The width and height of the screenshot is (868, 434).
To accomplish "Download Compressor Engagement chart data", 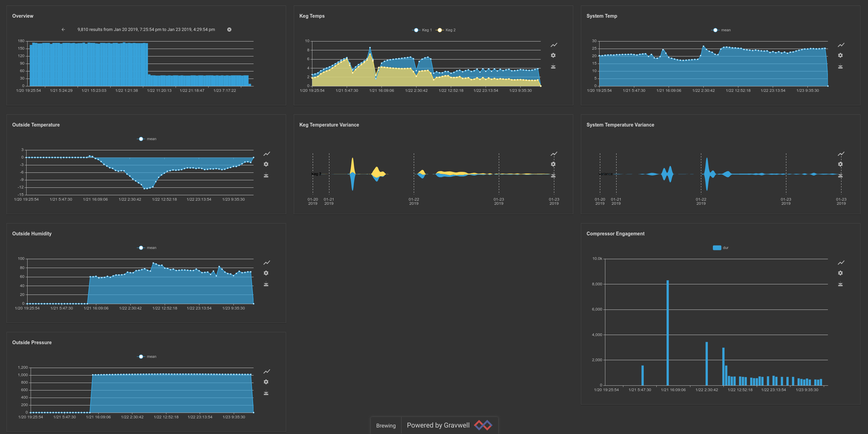I will click(x=840, y=284).
